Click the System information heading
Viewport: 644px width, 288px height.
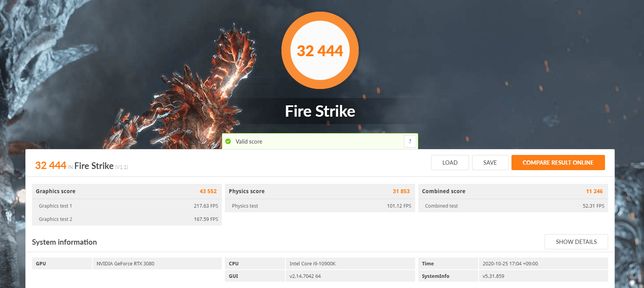[x=64, y=242]
